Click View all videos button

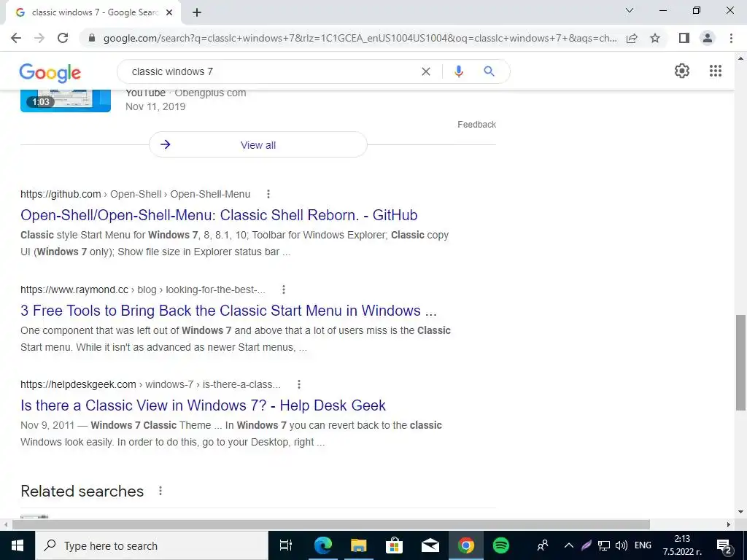[x=258, y=145]
